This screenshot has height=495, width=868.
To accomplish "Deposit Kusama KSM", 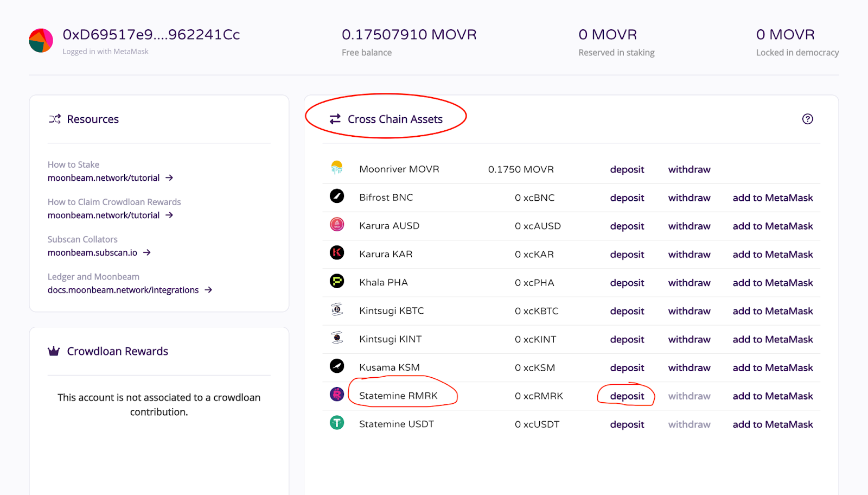I will click(627, 367).
